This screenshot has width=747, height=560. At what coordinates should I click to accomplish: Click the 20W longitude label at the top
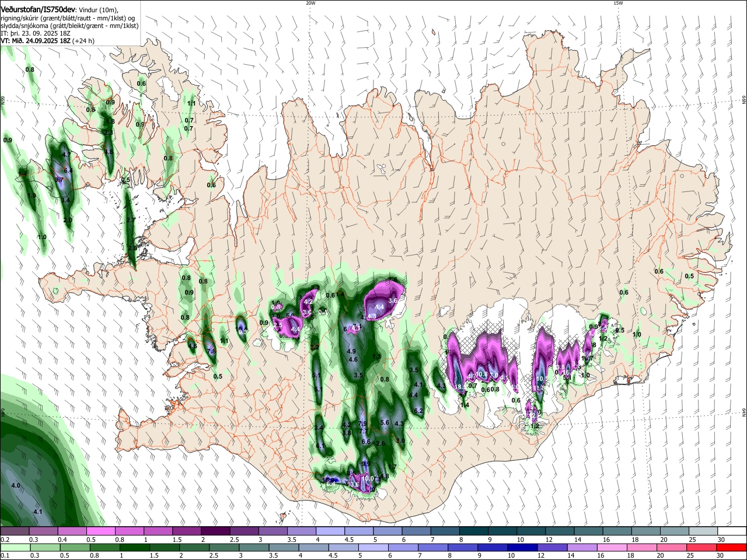click(310, 3)
